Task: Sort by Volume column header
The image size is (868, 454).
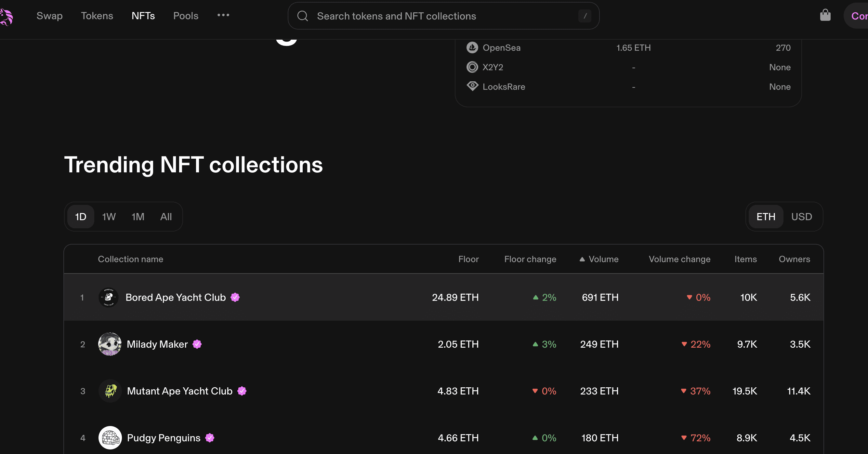Action: tap(603, 259)
